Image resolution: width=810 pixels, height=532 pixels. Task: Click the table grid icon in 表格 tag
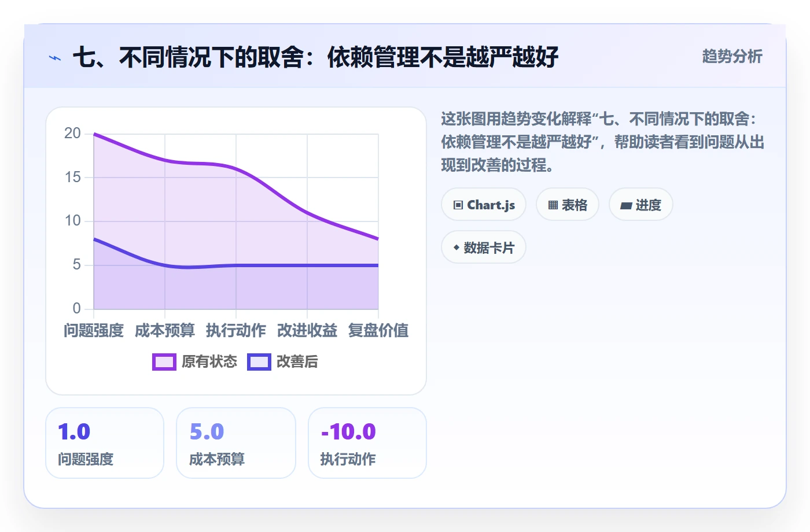(x=553, y=205)
